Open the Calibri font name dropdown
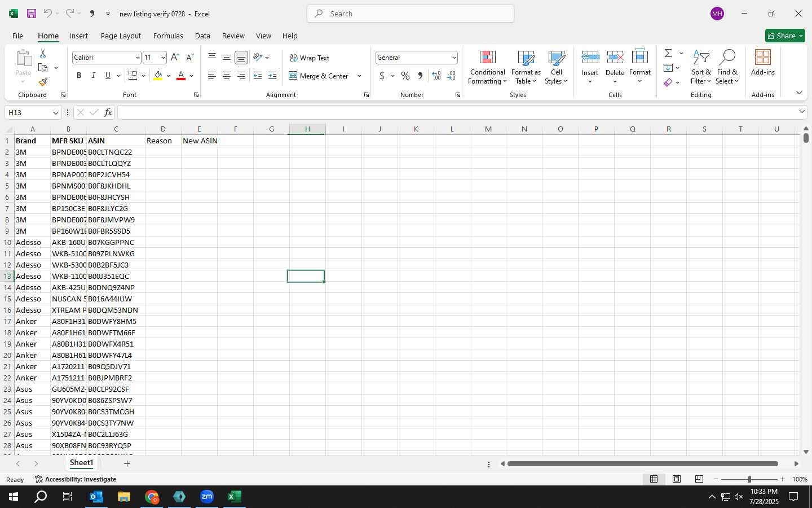This screenshot has height=508, width=812. (137, 58)
